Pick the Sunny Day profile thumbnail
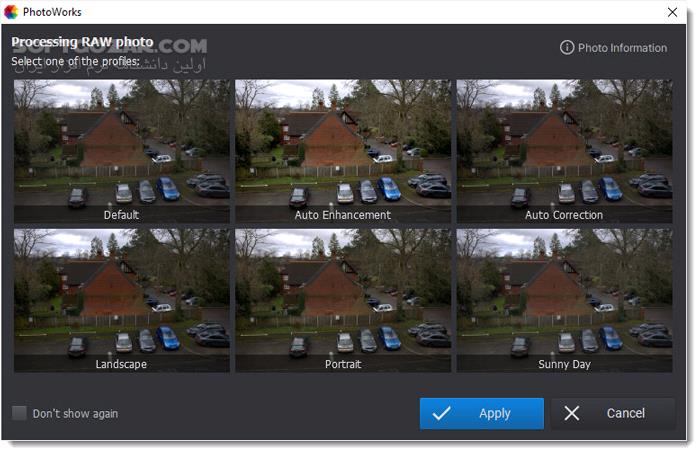This screenshot has height=454, width=700. tap(564, 300)
